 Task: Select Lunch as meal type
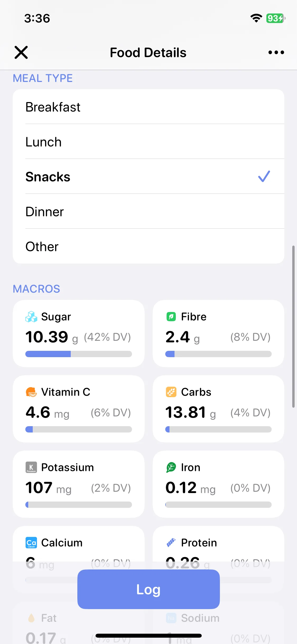148,142
